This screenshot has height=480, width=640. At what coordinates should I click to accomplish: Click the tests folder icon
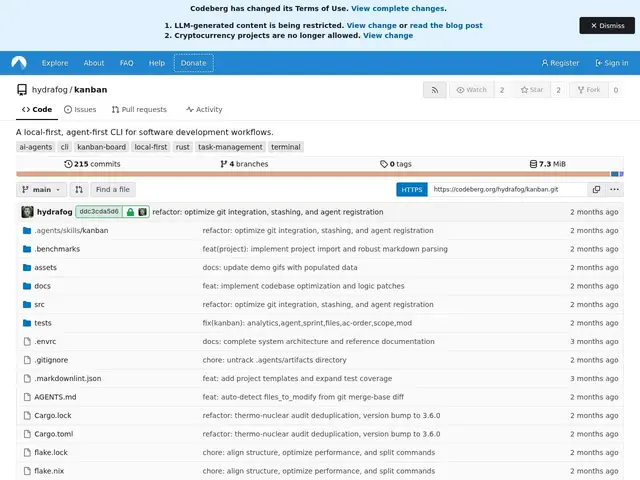27,323
